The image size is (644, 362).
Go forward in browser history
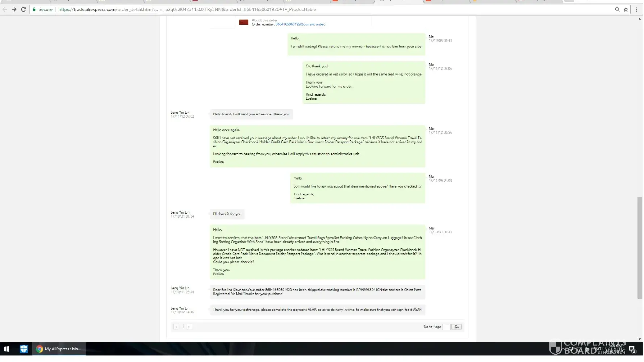14,9
